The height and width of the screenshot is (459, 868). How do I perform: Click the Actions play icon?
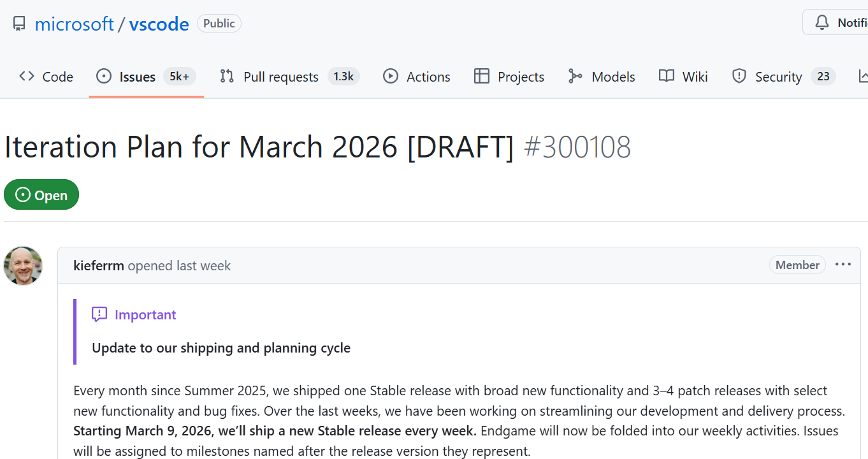(x=390, y=76)
